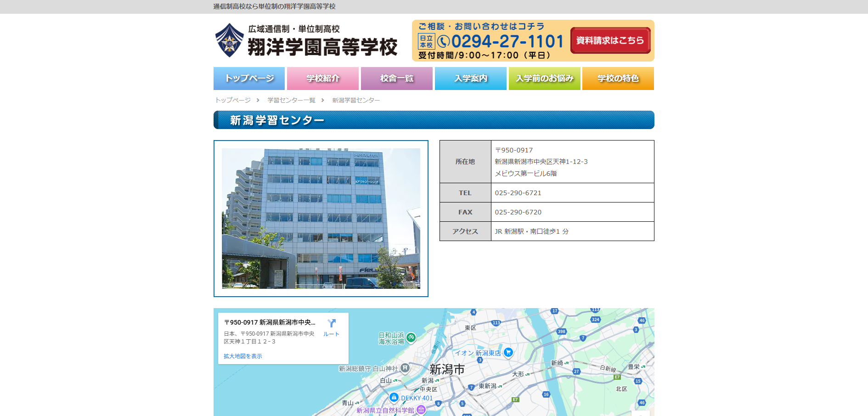This screenshot has height=416, width=868.
Task: Select the 学校の特色 navigation tab
Action: [618, 79]
